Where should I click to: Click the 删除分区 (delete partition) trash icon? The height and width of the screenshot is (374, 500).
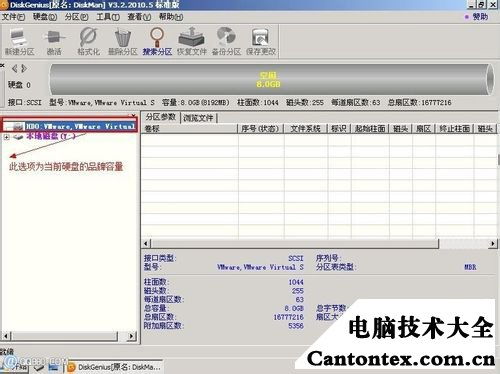coord(123,42)
